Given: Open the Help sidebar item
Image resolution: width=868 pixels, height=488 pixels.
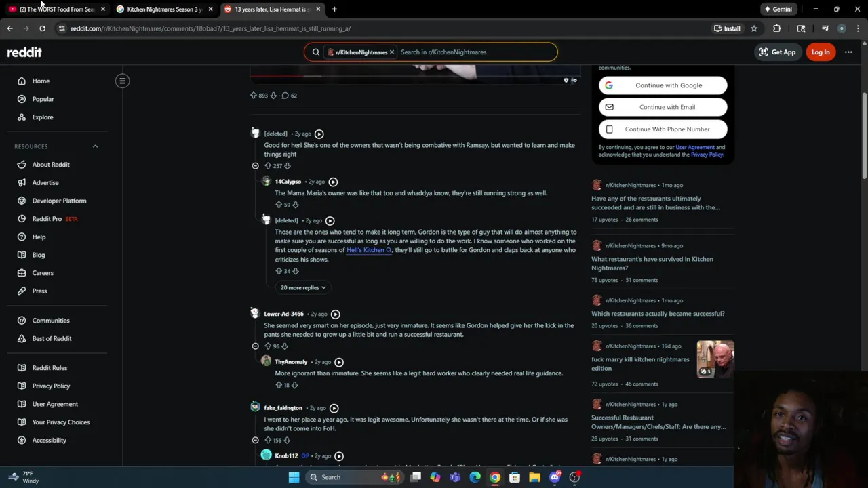Looking at the screenshot, I should coord(39,237).
